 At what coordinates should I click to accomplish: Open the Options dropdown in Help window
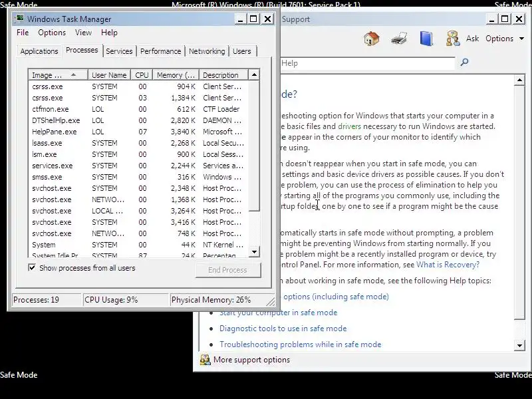[505, 39]
